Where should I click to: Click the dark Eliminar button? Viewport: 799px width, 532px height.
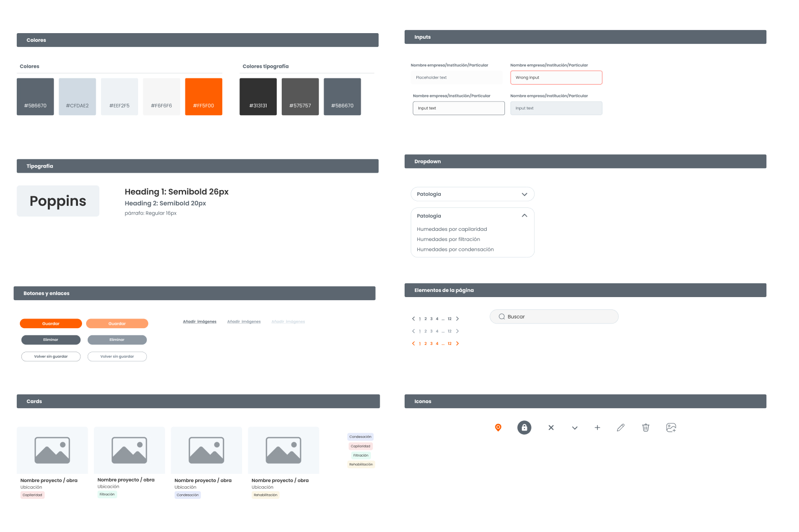[51, 340]
